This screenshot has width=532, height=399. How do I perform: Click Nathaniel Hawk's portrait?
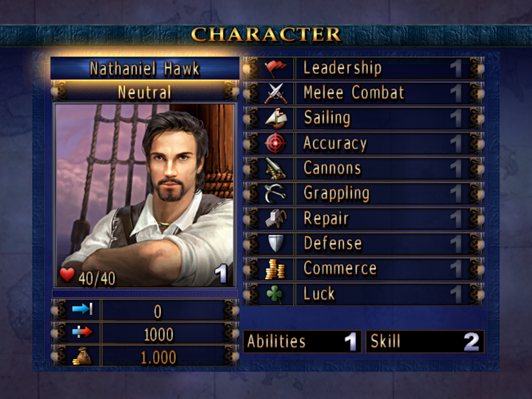click(145, 195)
